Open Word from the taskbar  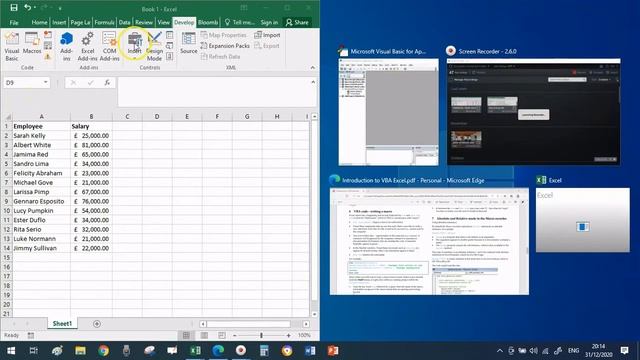[x=310, y=351]
